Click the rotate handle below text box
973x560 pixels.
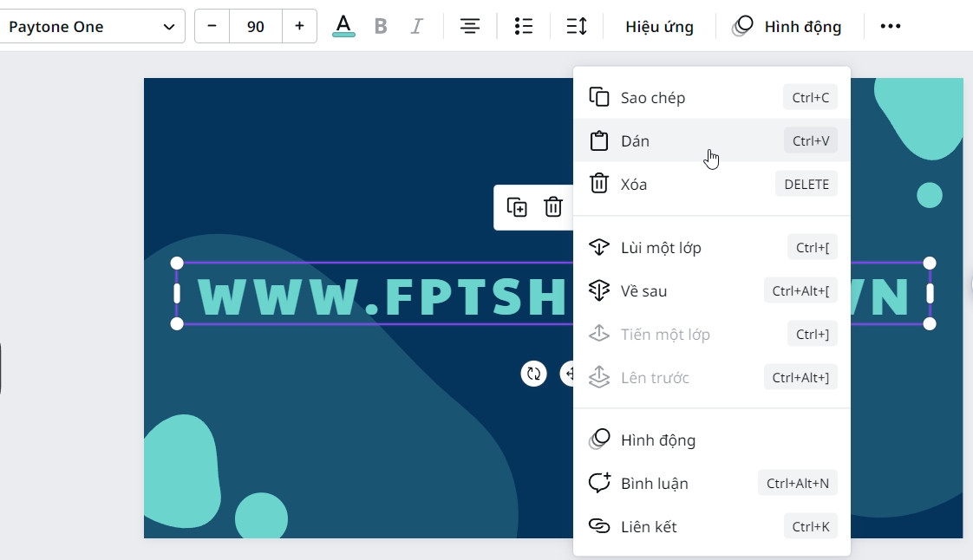click(x=533, y=374)
